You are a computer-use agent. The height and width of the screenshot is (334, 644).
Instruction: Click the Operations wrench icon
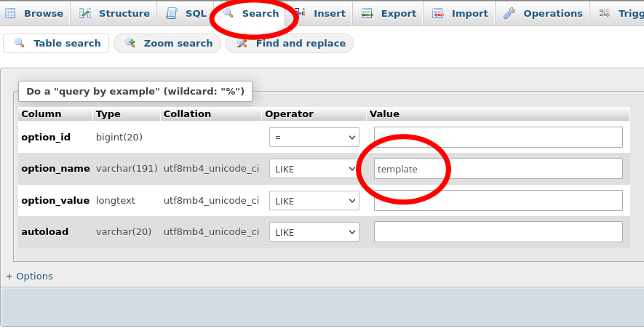point(509,13)
